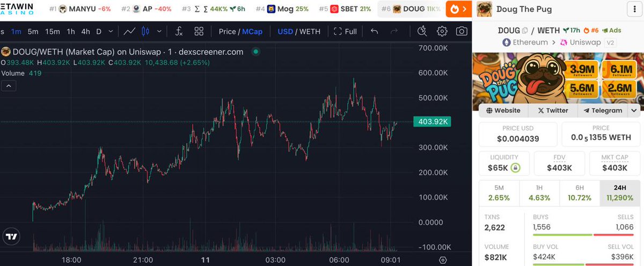Screen dimensions: 644x266
Task: Click the #6 trending fire badge
Action: (591, 31)
